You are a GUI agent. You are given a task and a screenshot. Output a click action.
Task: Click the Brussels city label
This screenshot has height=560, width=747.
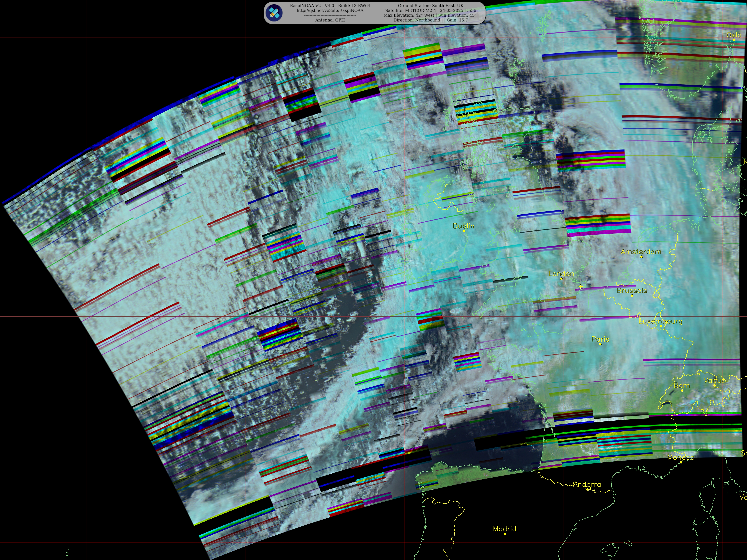click(632, 291)
